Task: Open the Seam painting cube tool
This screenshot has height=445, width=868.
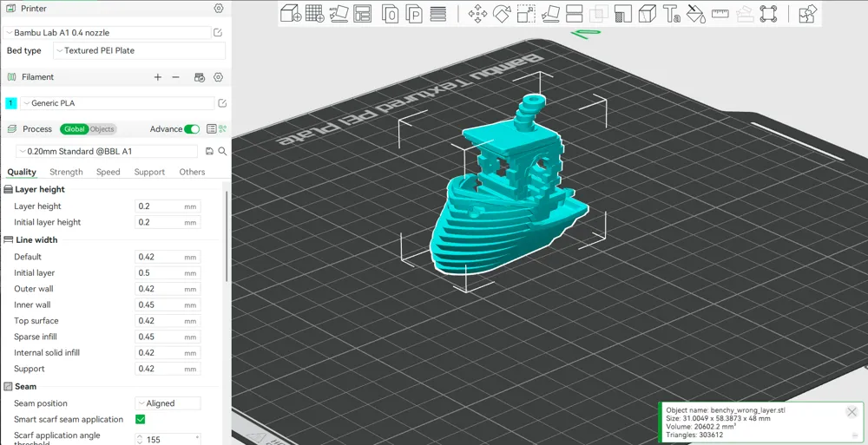Action: click(x=648, y=14)
